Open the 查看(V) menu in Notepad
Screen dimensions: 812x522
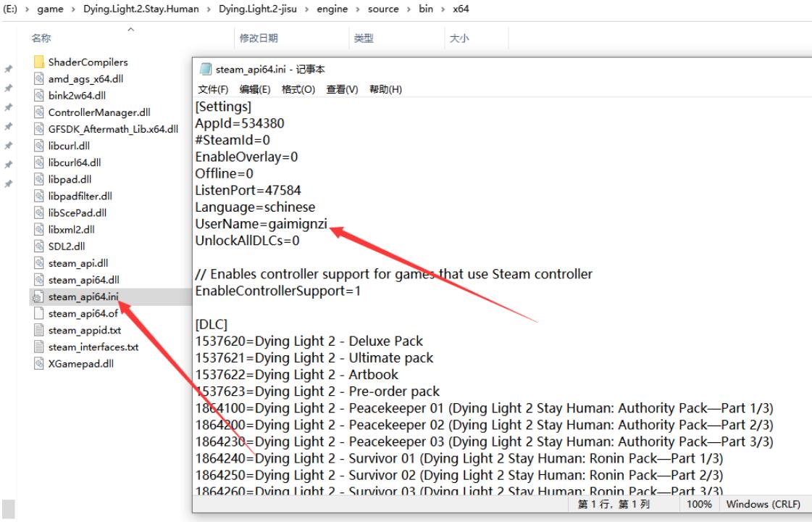[x=342, y=89]
